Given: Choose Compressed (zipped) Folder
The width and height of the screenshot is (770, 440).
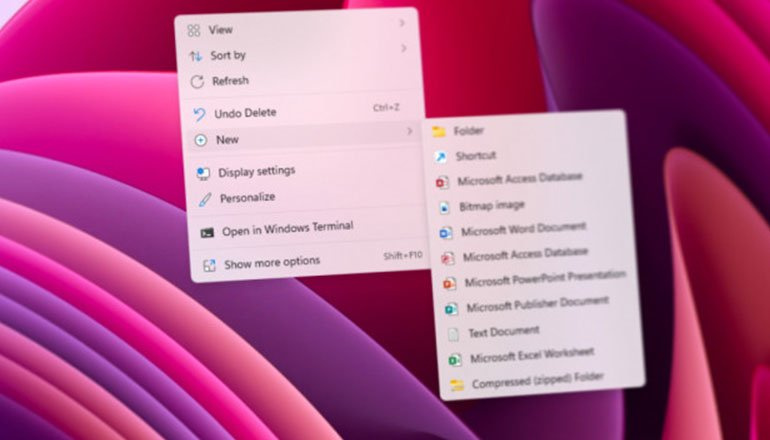Looking at the screenshot, I should tap(544, 380).
